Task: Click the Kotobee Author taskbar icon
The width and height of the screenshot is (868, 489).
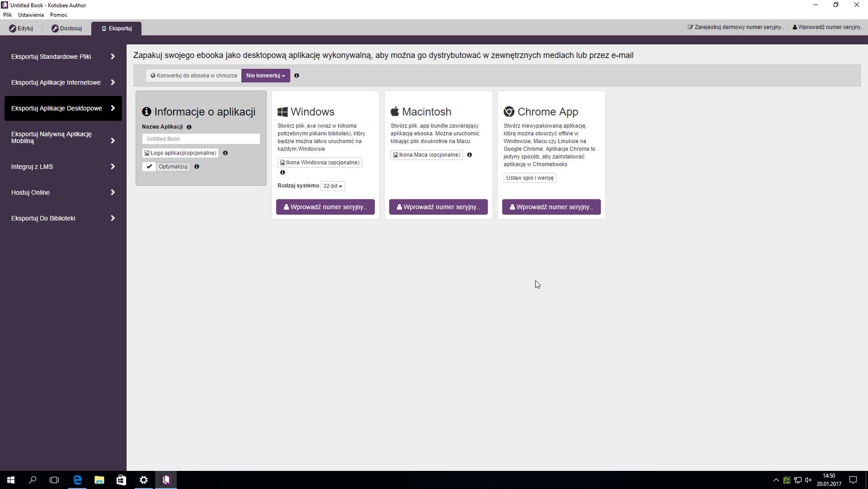Action: pyautogui.click(x=166, y=480)
